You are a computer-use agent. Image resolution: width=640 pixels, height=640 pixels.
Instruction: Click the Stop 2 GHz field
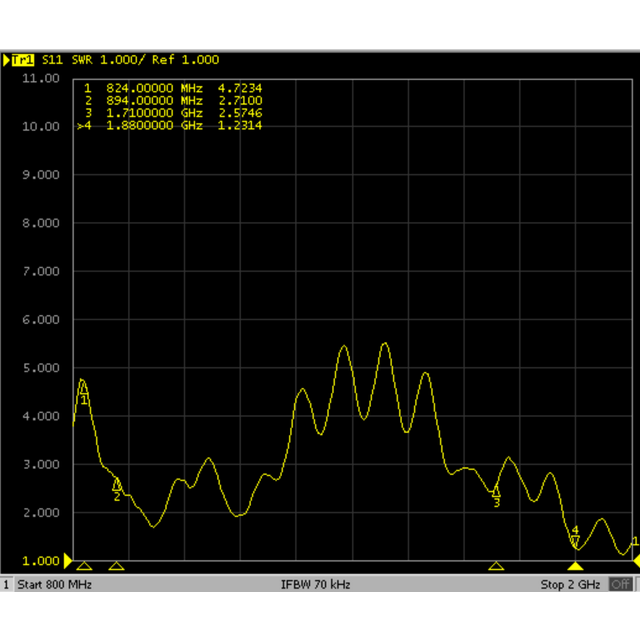click(570, 584)
